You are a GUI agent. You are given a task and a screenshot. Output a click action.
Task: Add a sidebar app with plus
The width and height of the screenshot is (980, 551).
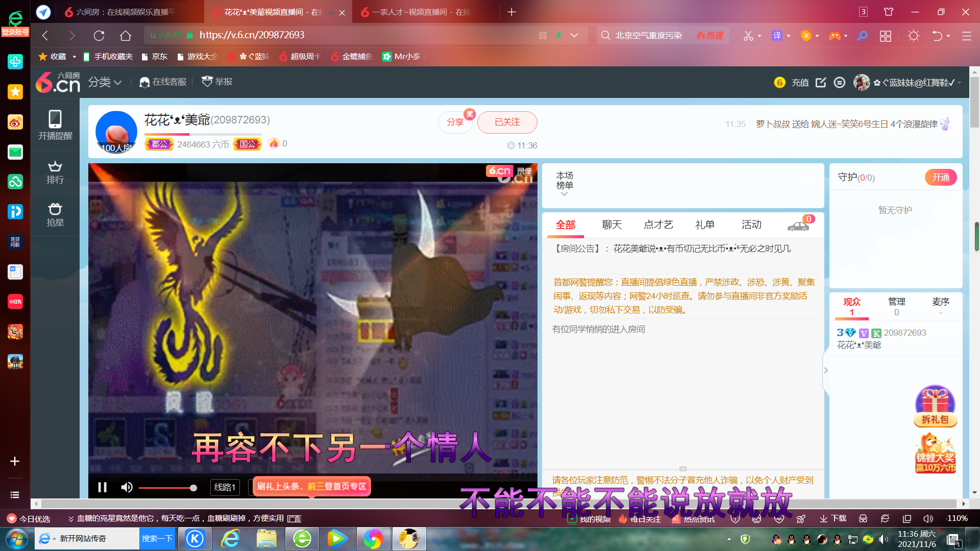click(15, 461)
